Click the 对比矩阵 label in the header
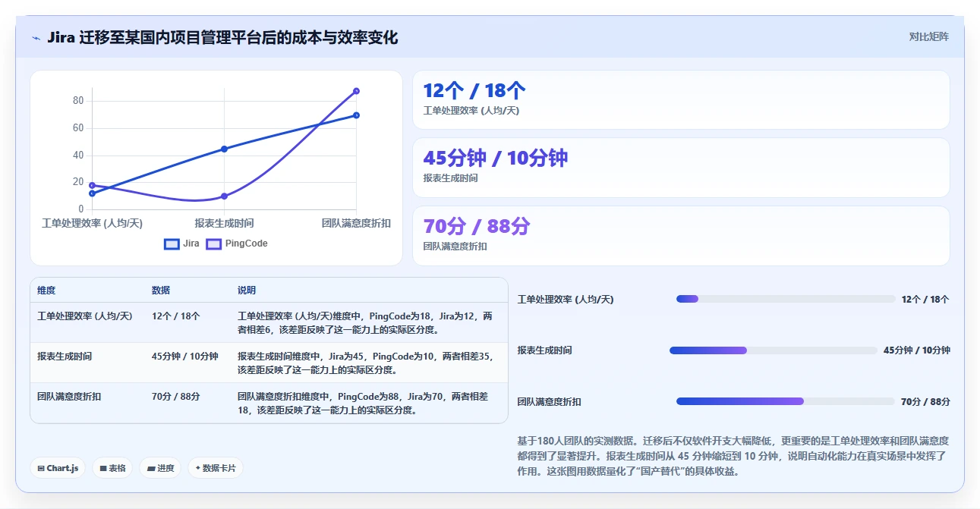Image resolution: width=980 pixels, height=509 pixels. pyautogui.click(x=928, y=36)
